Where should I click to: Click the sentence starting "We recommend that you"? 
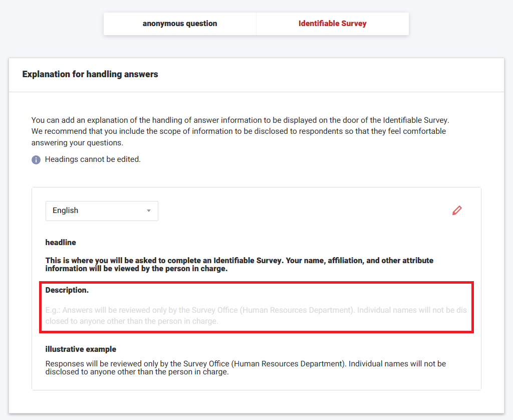[238, 131]
